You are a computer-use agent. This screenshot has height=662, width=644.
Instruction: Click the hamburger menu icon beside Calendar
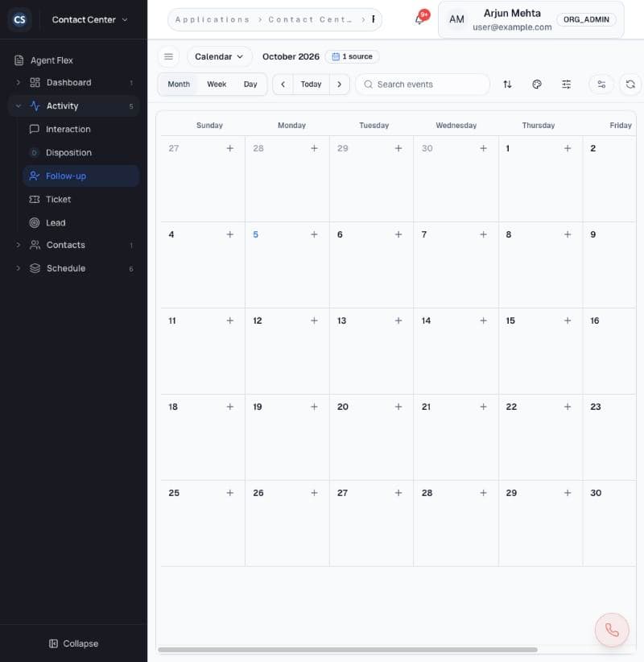pos(168,56)
